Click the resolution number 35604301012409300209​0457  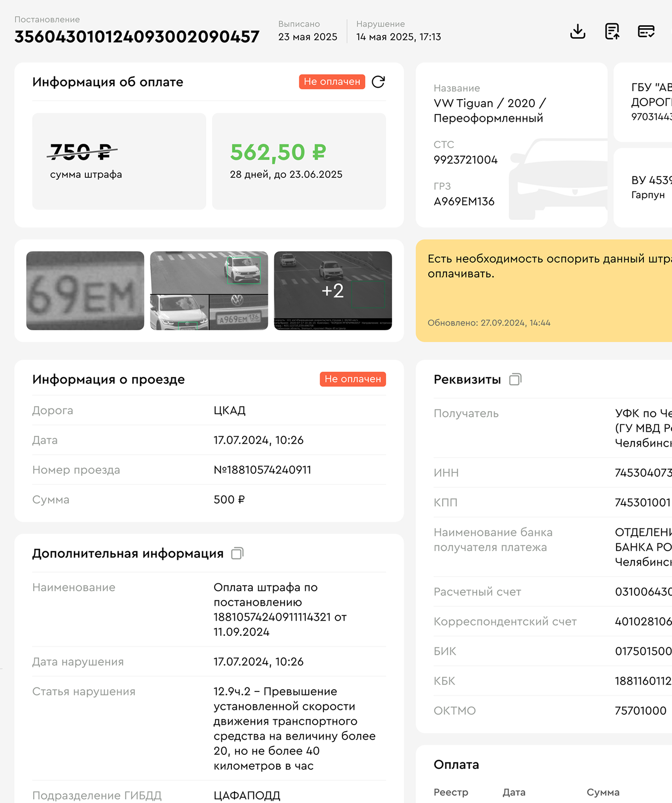137,37
